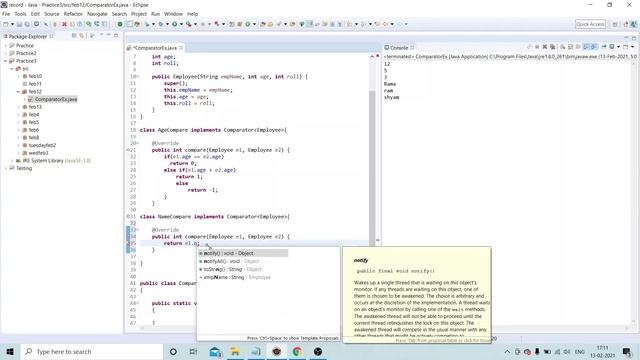Expand the Practice2 project node
This screenshot has width=640, height=360.
(x=6, y=53)
